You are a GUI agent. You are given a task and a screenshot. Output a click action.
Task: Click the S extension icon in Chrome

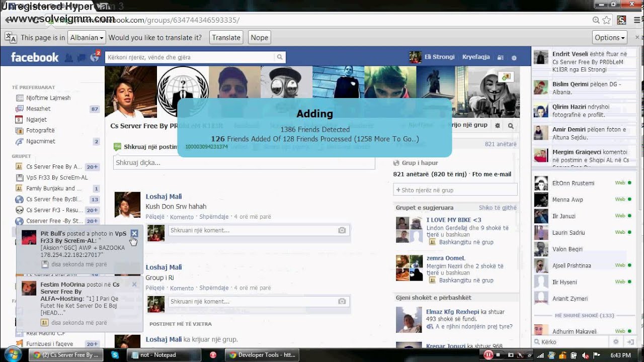(x=621, y=20)
